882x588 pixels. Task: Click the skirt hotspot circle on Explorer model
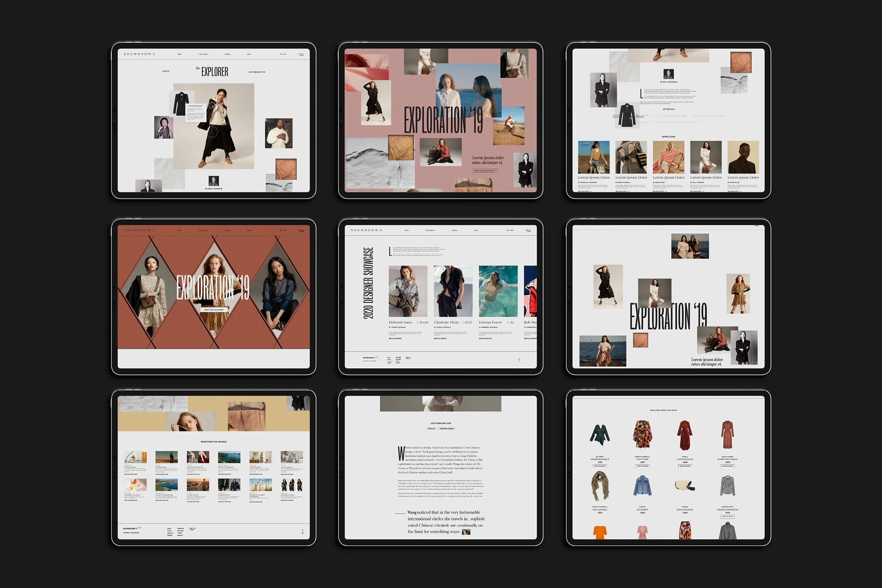pos(212,132)
